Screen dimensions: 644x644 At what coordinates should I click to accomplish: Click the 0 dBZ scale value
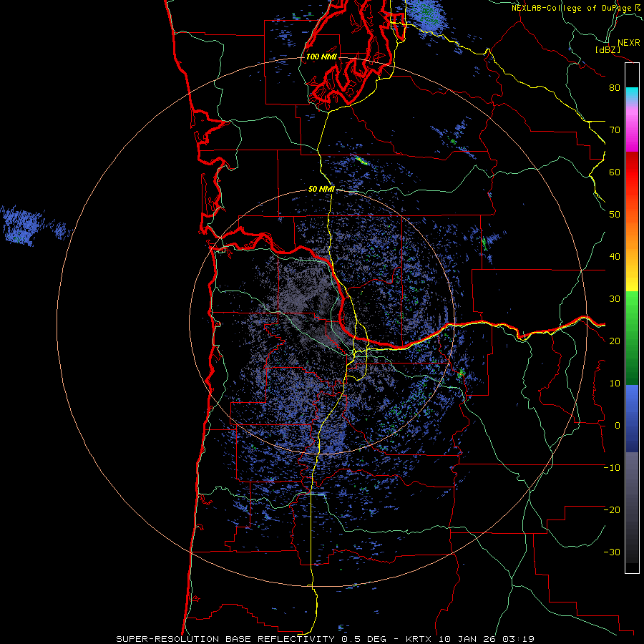tap(618, 426)
